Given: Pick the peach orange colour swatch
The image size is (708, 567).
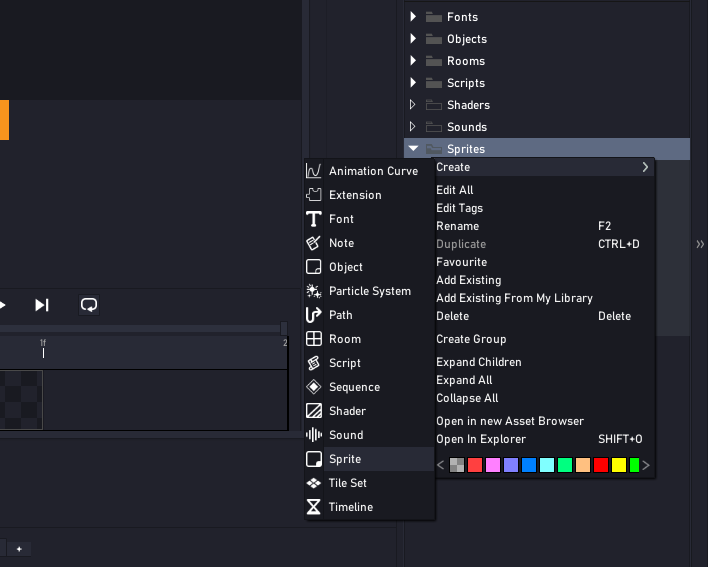Looking at the screenshot, I should (583, 465).
